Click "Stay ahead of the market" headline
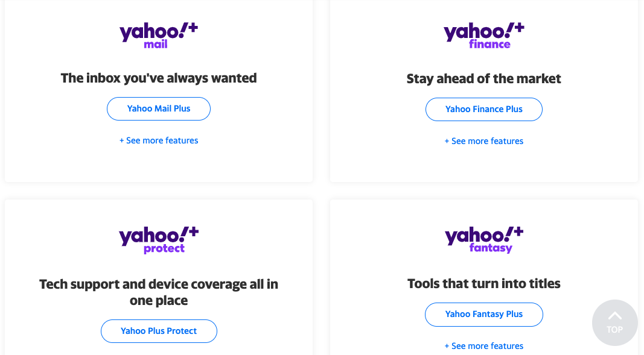The height and width of the screenshot is (355, 644). (x=483, y=78)
